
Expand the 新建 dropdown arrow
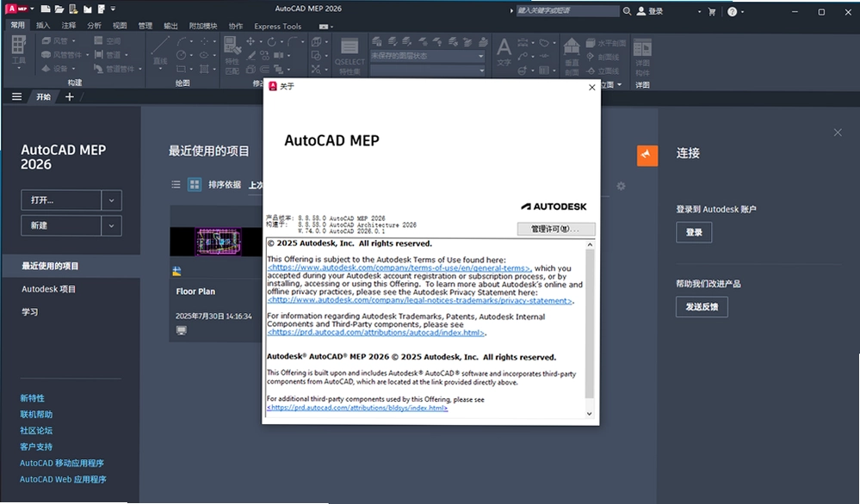point(111,225)
